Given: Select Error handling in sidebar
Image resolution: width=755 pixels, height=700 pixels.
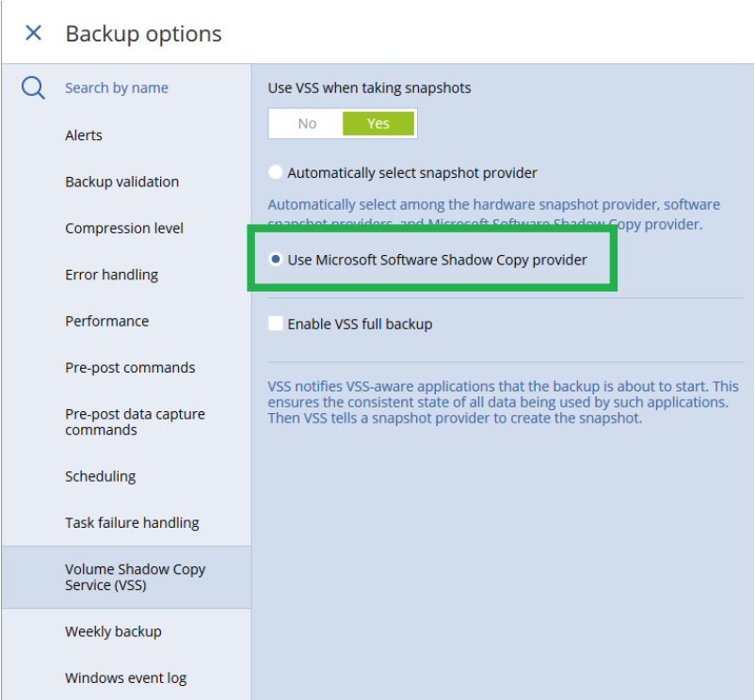Looking at the screenshot, I should click(x=111, y=275).
